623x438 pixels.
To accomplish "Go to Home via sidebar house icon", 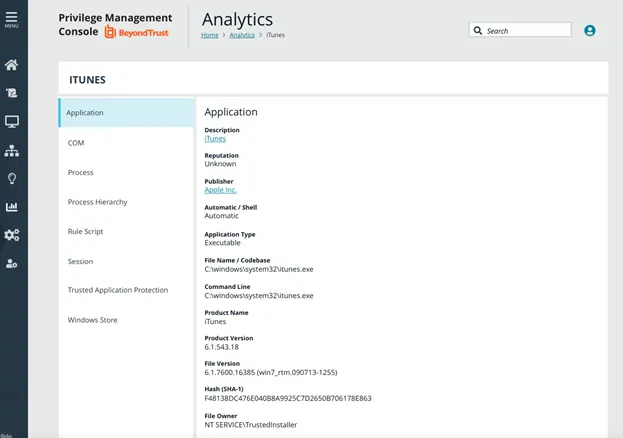I will click(12, 65).
